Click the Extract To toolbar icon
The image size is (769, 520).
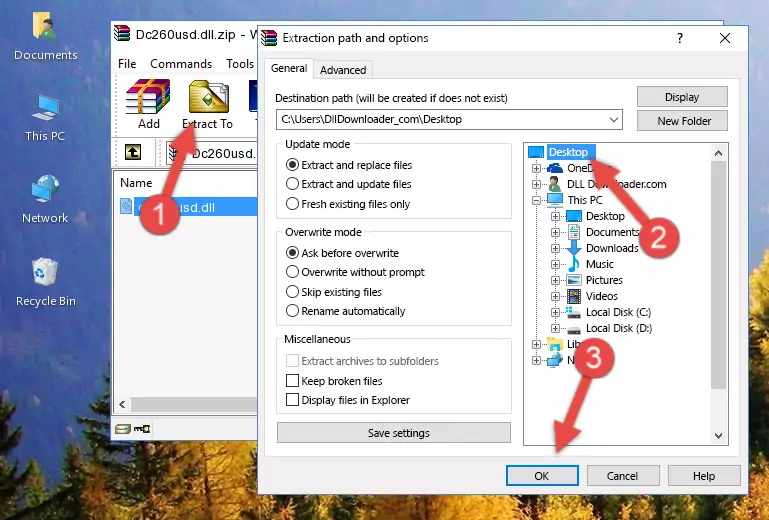click(x=208, y=97)
